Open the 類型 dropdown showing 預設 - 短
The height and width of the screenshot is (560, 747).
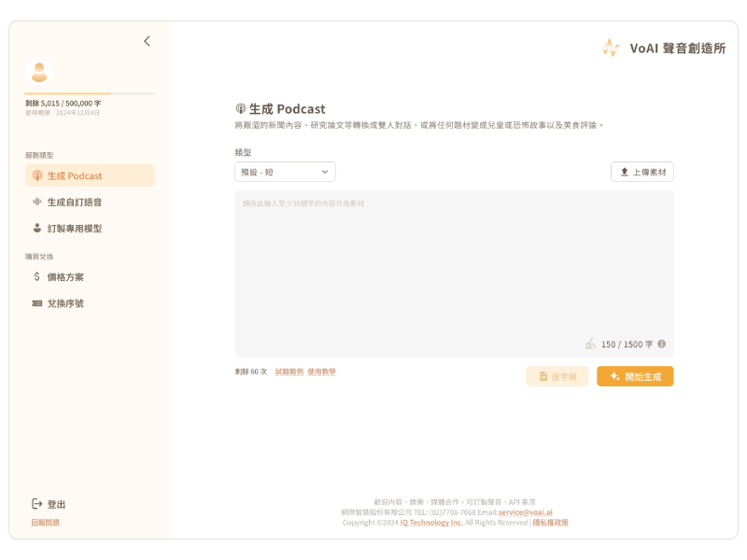[285, 172]
